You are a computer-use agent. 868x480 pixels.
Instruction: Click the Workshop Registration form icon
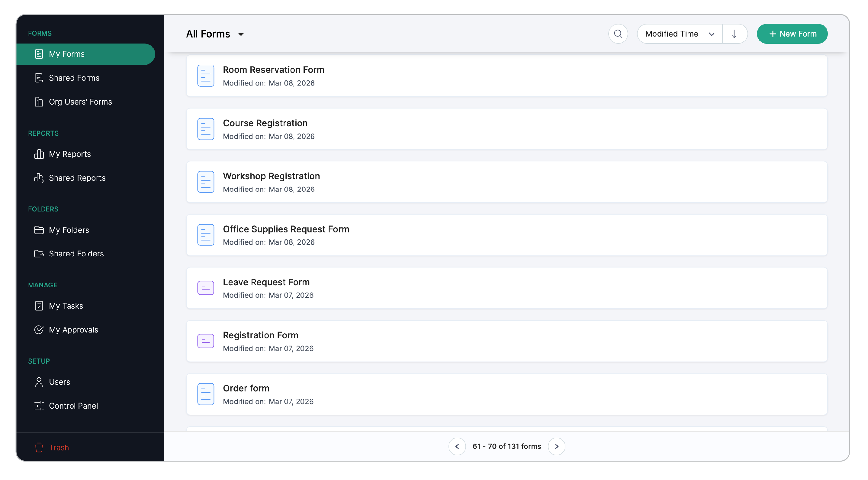coord(206,182)
